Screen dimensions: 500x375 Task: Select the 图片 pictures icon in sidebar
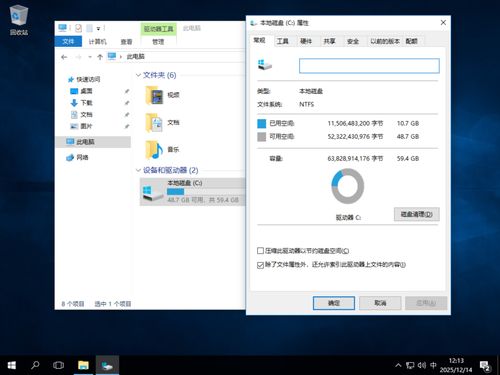point(74,126)
